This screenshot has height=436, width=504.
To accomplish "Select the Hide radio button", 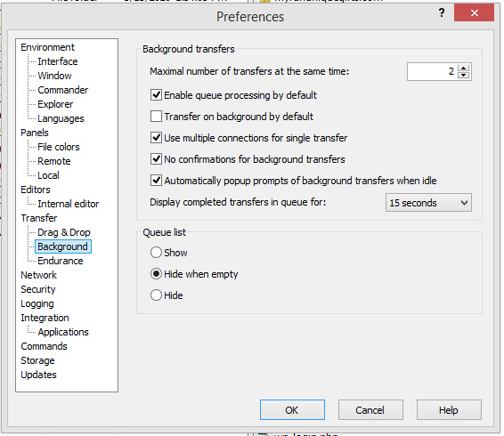I will tap(156, 295).
